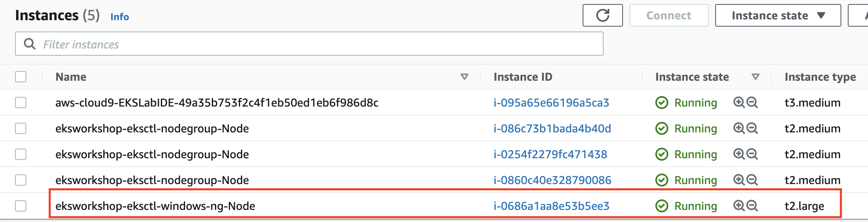Click zoom-out icon for i-0254f2279fc471438 row

click(x=752, y=154)
